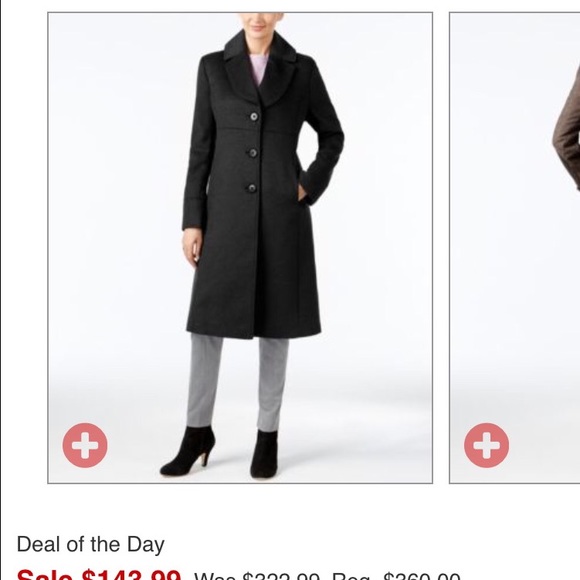Tap the red plus icon on black coat

(x=85, y=445)
